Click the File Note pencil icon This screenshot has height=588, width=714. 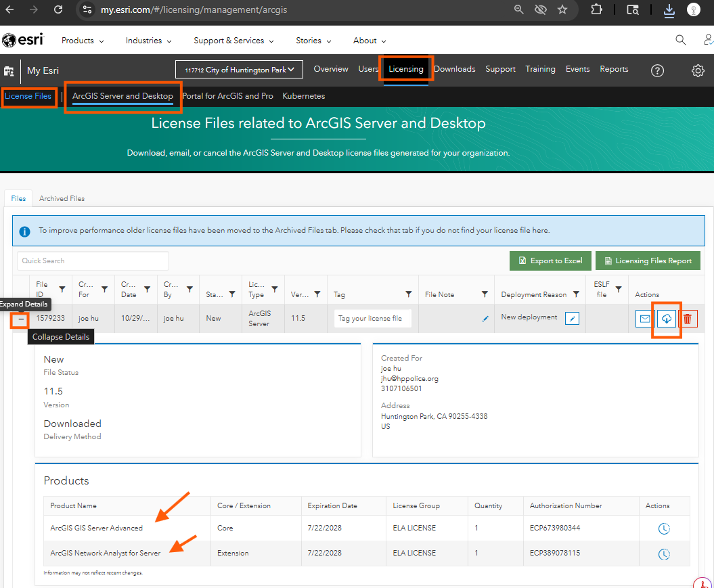(485, 319)
